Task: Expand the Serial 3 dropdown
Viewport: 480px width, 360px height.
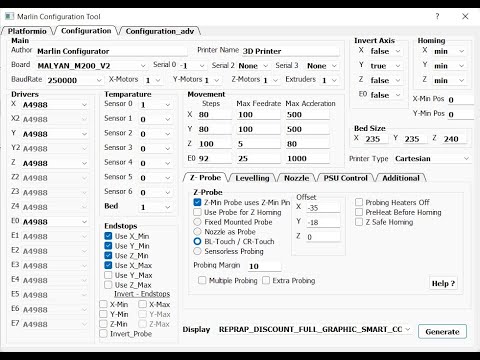Action: click(322, 66)
